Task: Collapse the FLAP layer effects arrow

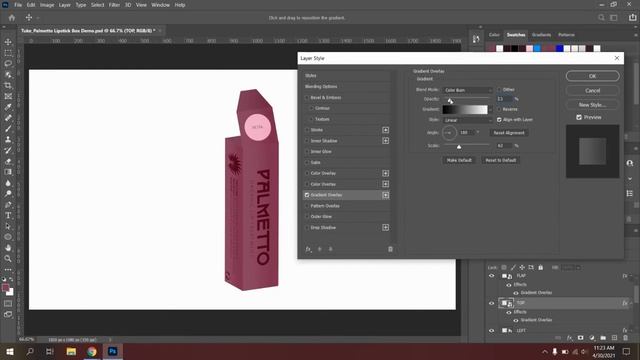Action: pos(631,276)
